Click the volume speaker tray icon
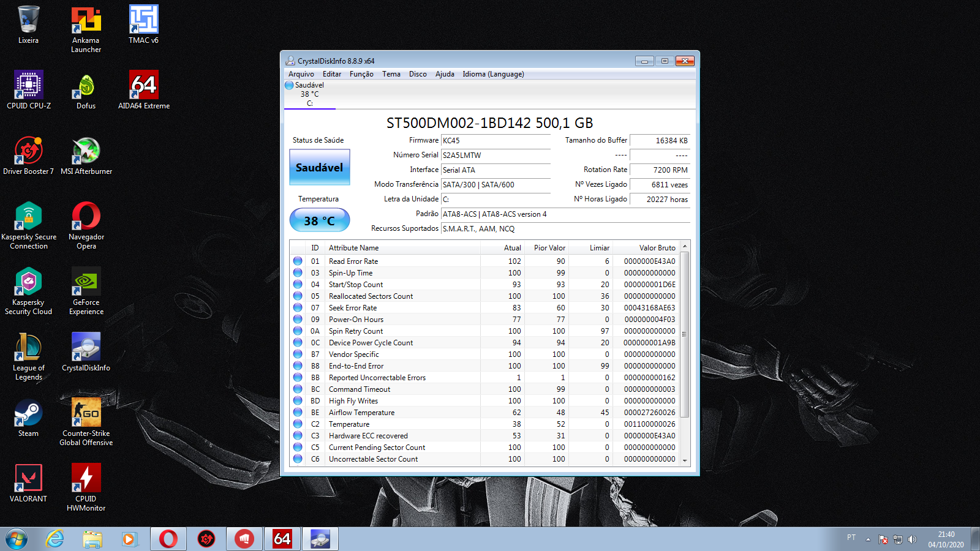The height and width of the screenshot is (551, 980). point(912,539)
